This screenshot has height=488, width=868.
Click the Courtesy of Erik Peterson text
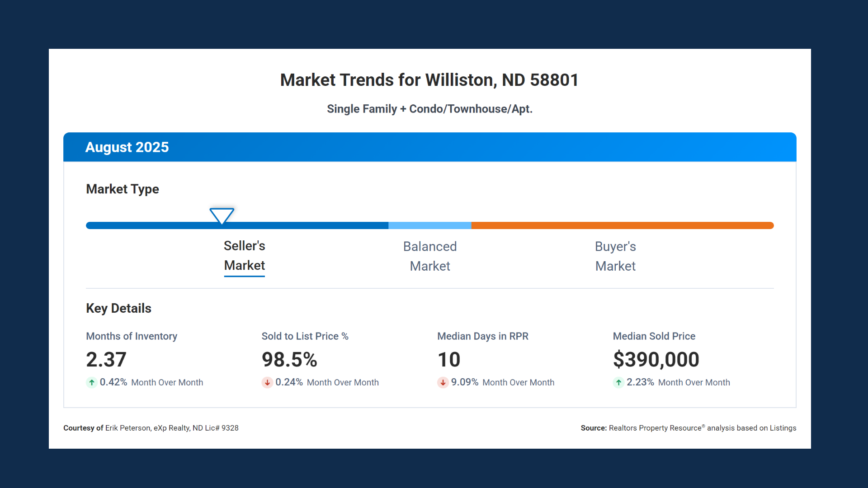tap(151, 428)
